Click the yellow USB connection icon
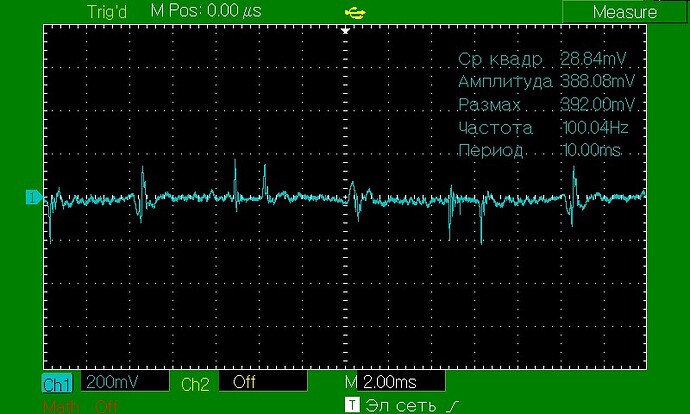 353,12
